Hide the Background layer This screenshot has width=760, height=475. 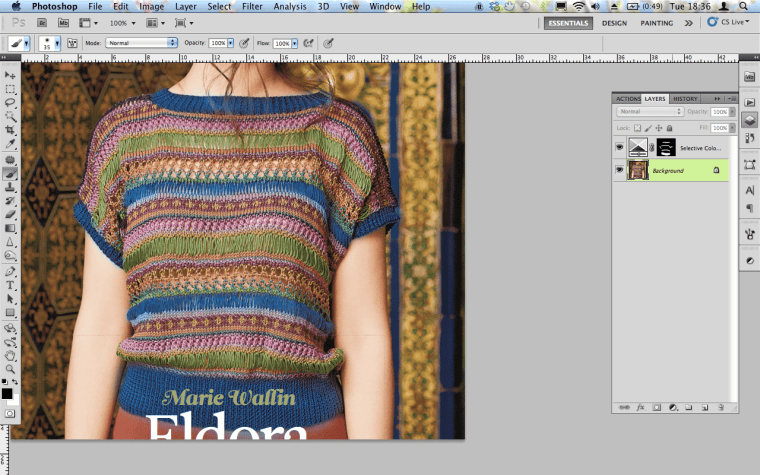(x=620, y=171)
